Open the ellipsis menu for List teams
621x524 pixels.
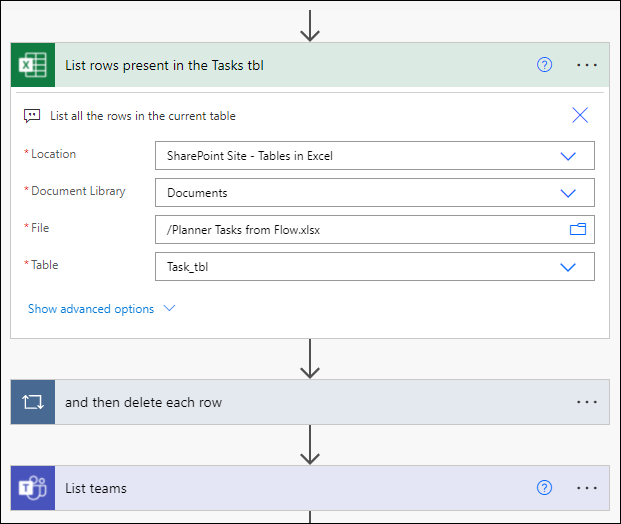tap(587, 488)
